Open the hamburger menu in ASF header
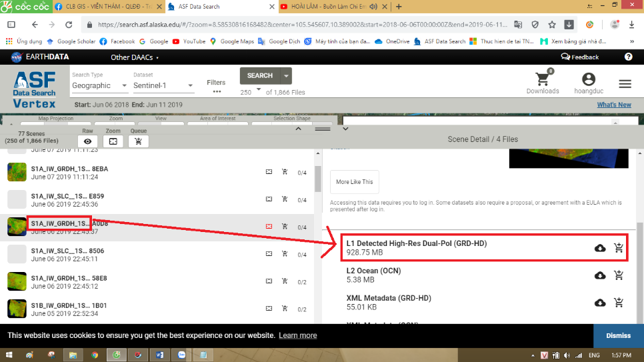 click(x=625, y=84)
